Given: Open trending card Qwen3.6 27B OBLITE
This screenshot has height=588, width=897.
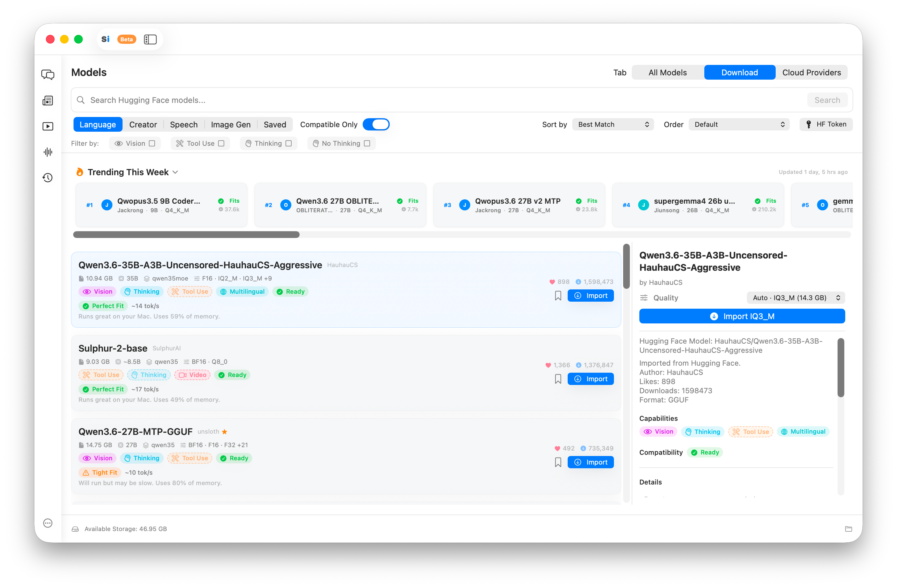Looking at the screenshot, I should coord(340,205).
